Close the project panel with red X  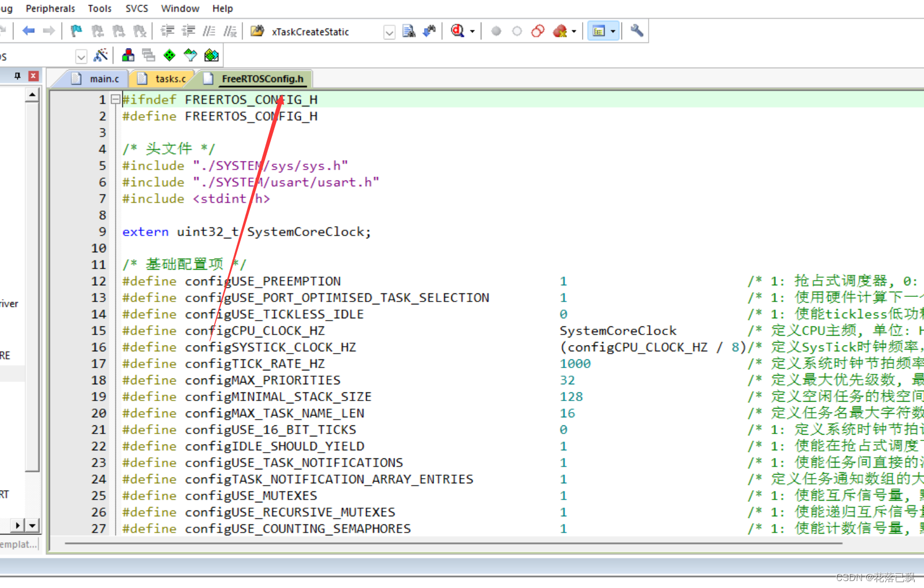click(x=34, y=76)
